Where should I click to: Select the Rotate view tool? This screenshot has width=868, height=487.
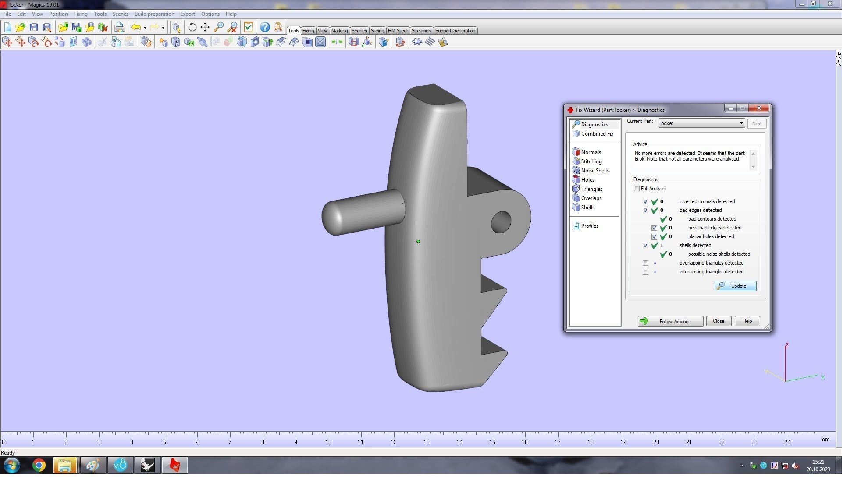(192, 27)
